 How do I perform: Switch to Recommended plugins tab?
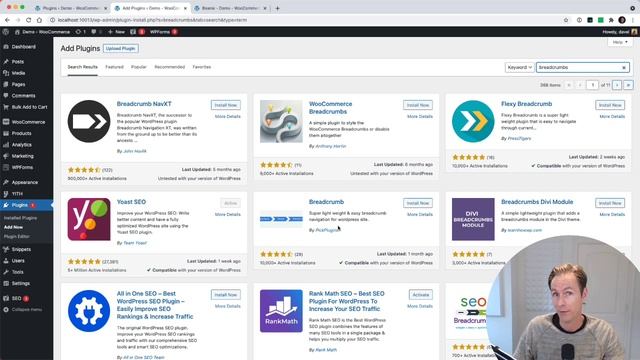tap(169, 67)
